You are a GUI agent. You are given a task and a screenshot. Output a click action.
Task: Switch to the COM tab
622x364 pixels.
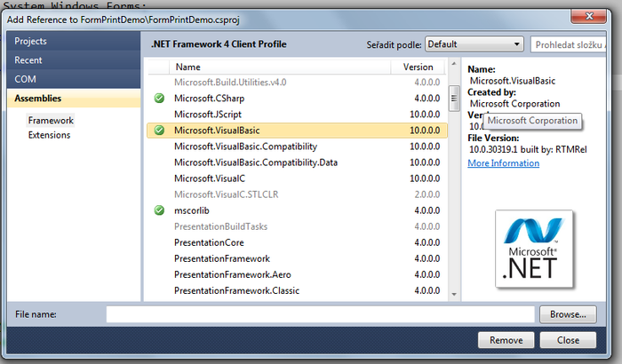(x=74, y=79)
